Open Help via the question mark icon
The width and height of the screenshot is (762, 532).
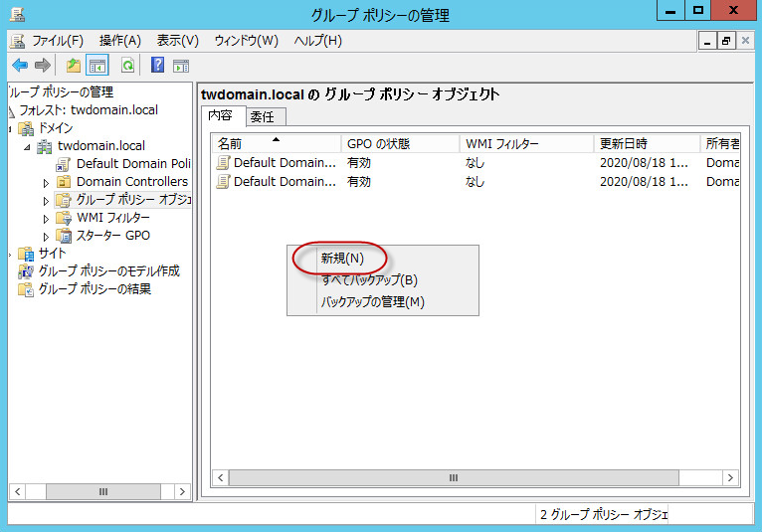(x=157, y=66)
